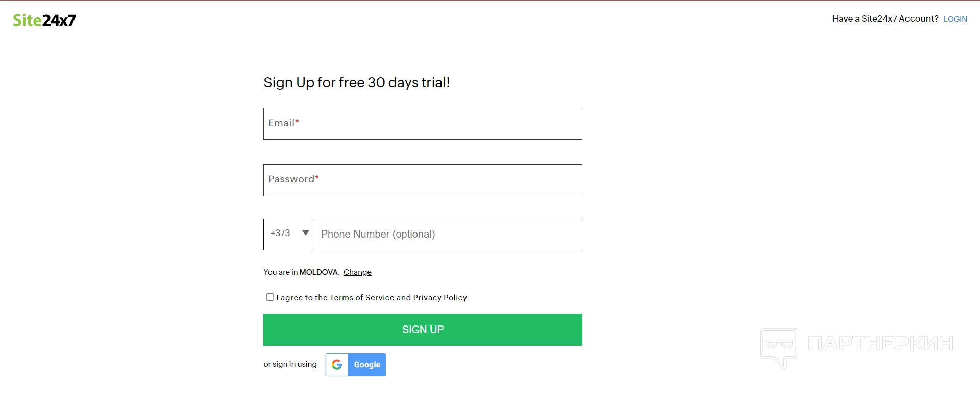Click the bold MOLDOVA country text
The height and width of the screenshot is (396, 980).
coord(319,272)
